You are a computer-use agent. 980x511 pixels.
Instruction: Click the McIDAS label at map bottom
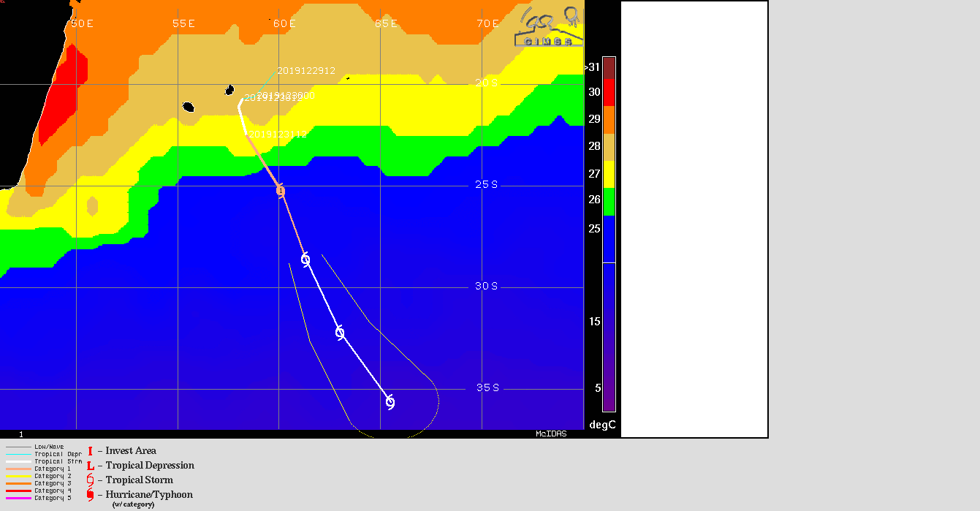click(551, 434)
